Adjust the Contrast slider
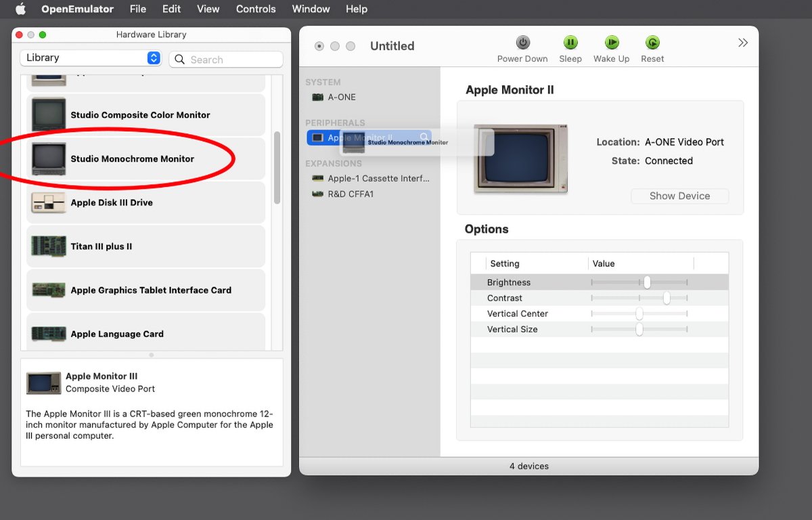Screen dimensions: 812x520 (x=667, y=298)
